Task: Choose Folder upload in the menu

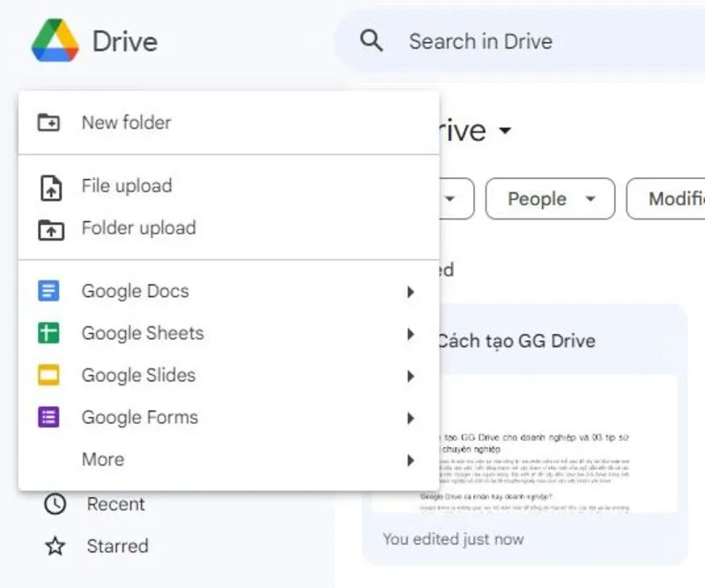Action: tap(228, 228)
